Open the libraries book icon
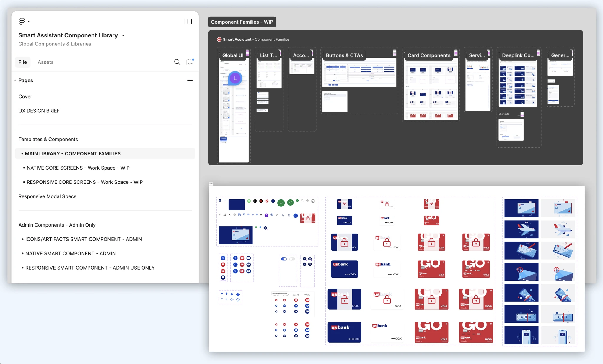Viewport: 603px width, 364px height. click(x=190, y=62)
